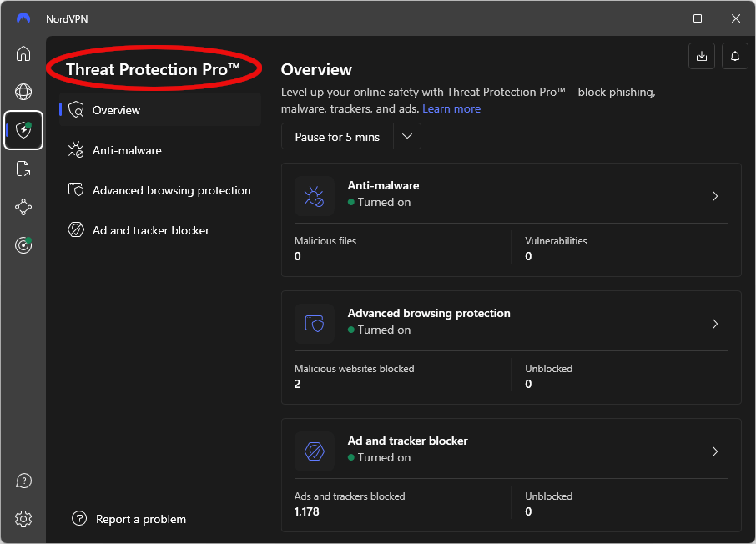
Task: Click the Ad and tracker blocker card icon
Action: click(315, 451)
